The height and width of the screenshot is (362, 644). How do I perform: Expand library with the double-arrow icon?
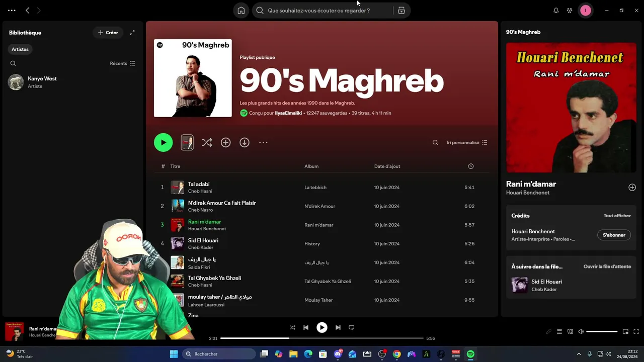click(x=132, y=32)
